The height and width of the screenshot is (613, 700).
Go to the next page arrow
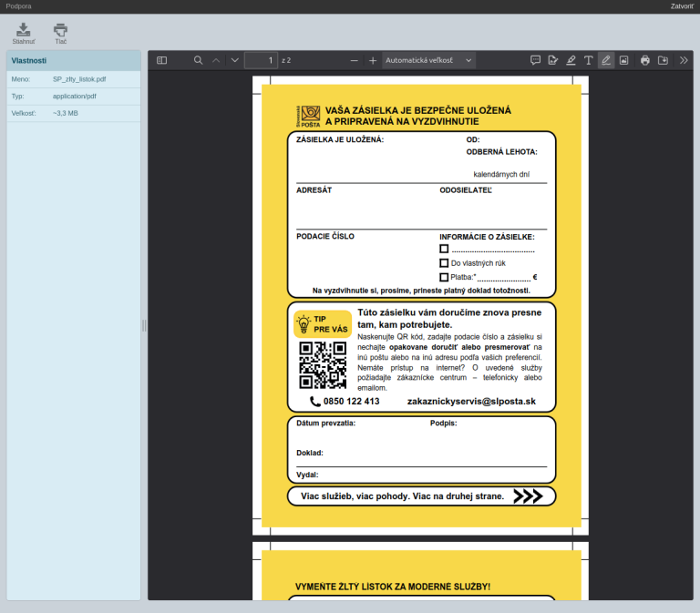tap(235, 60)
